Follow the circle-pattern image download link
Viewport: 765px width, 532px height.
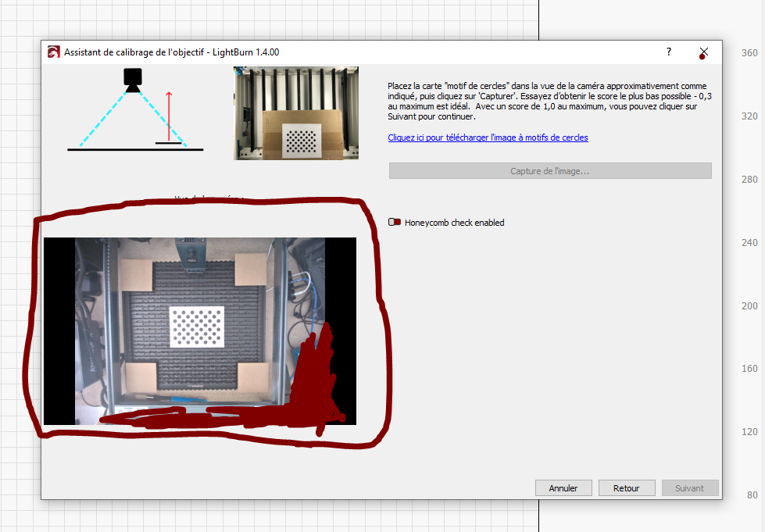(488, 137)
